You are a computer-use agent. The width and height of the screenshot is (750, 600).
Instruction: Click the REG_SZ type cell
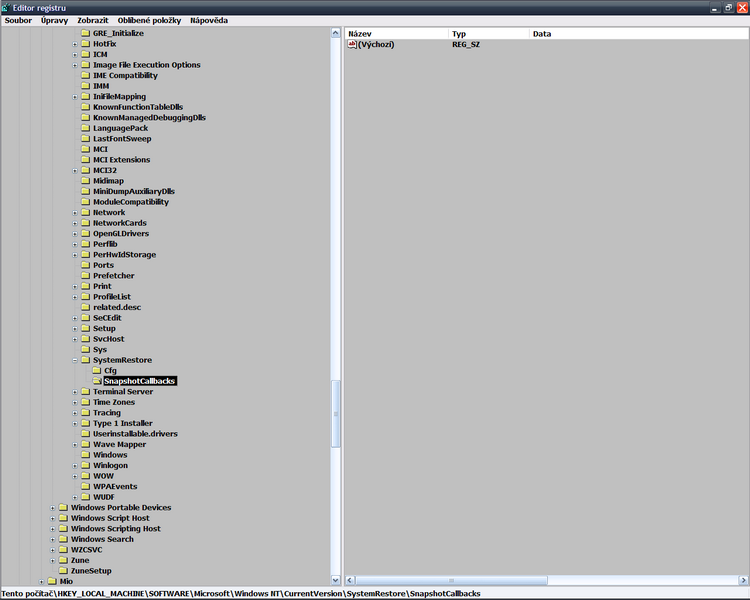tap(466, 44)
